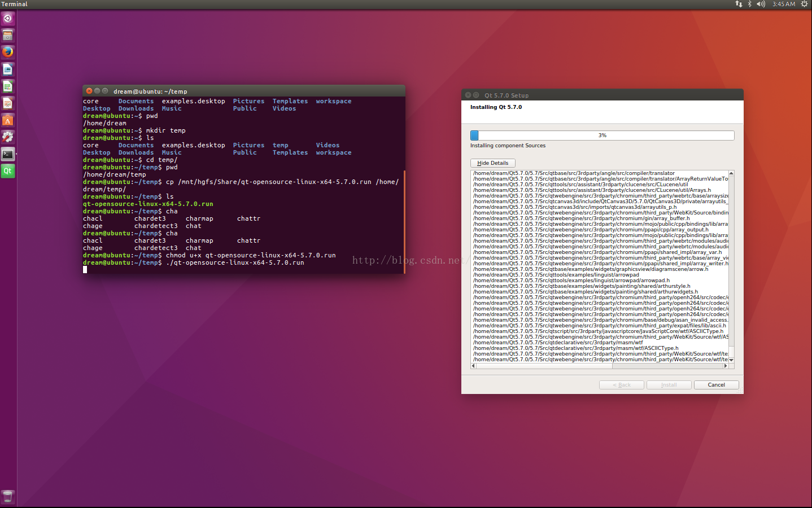Image resolution: width=812 pixels, height=508 pixels.
Task: Click the 'cd temp/' command in terminal
Action: pos(162,160)
